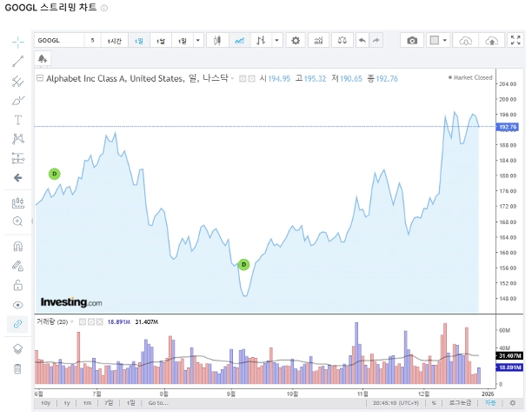Open the 20:45:10 (UTC+9) timezone menu
The height and width of the screenshot is (417, 532).
coord(396,403)
